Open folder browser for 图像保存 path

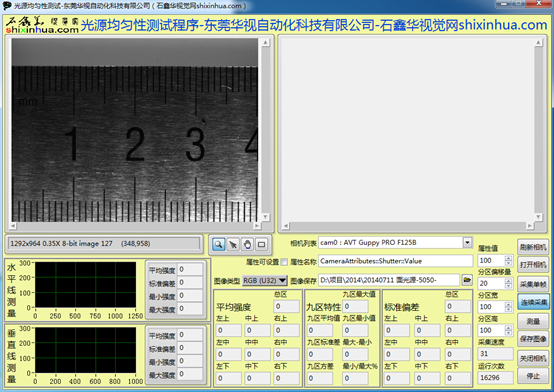pos(467,280)
